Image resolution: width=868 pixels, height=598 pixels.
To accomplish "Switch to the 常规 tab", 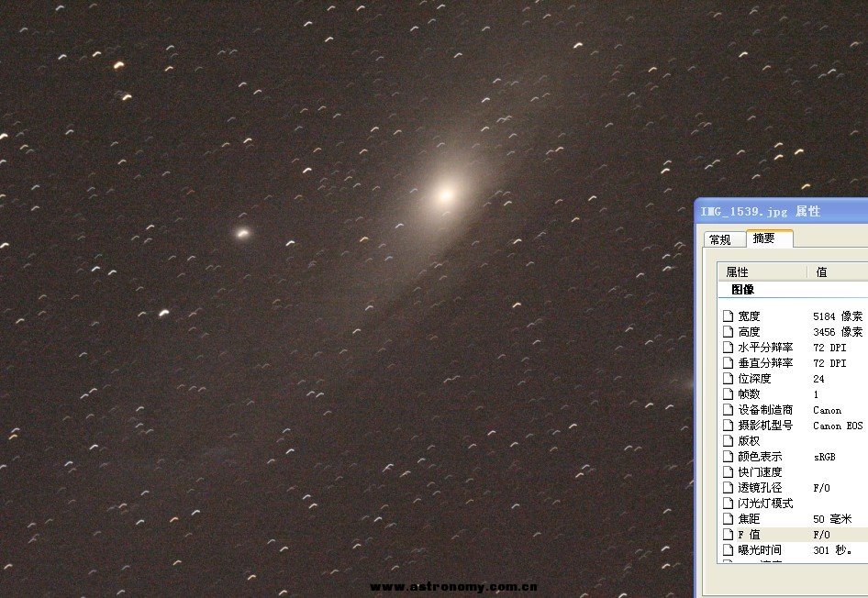I will 720,239.
